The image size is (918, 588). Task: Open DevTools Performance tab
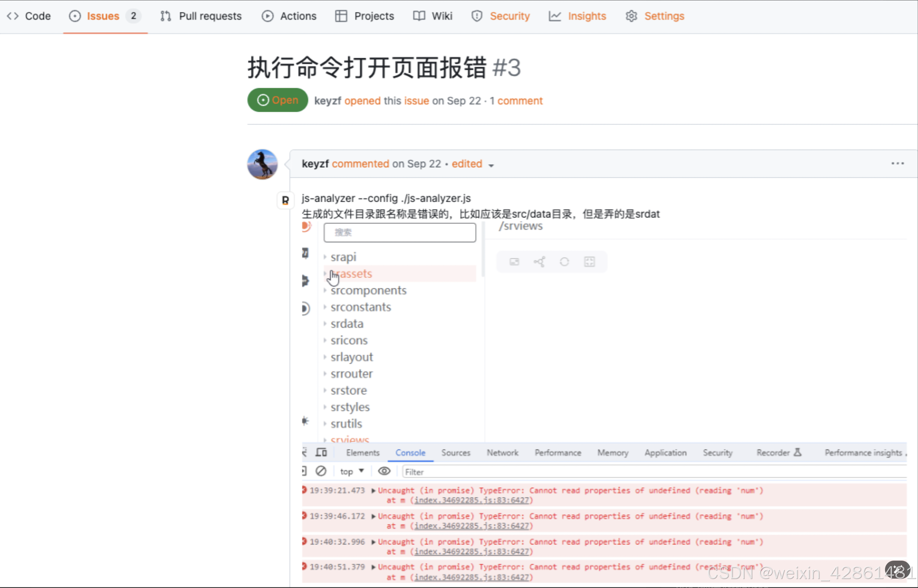[x=558, y=453]
